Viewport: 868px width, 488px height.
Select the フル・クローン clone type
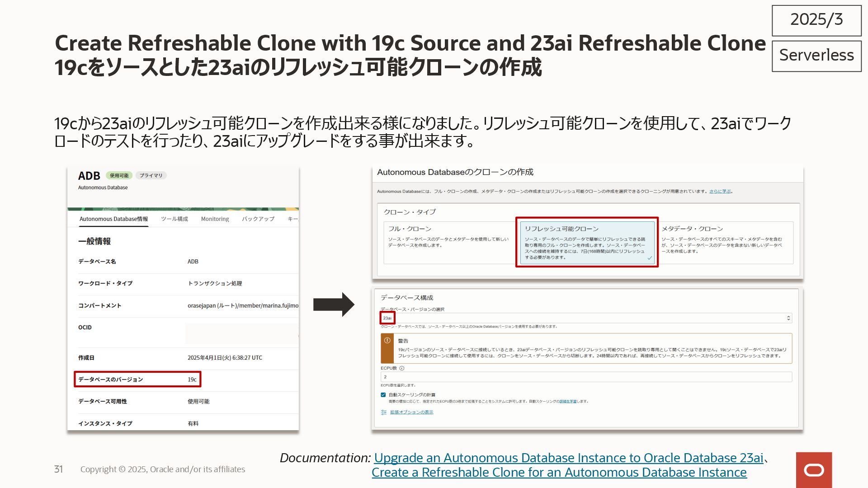pos(449,242)
